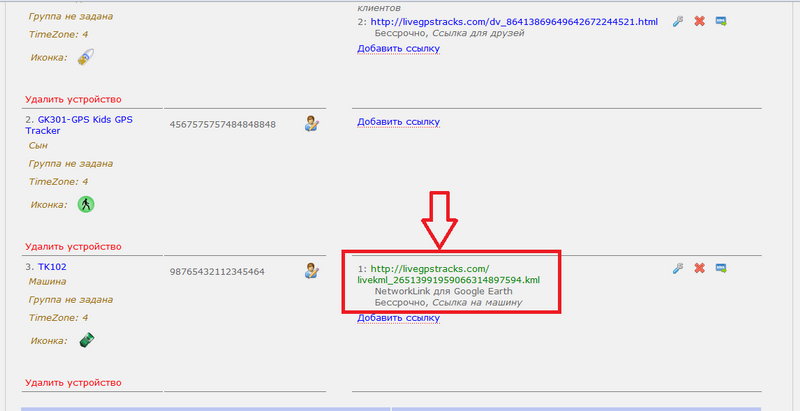
Task: Click Добавить ссылку below the livekml link box
Action: tap(398, 318)
